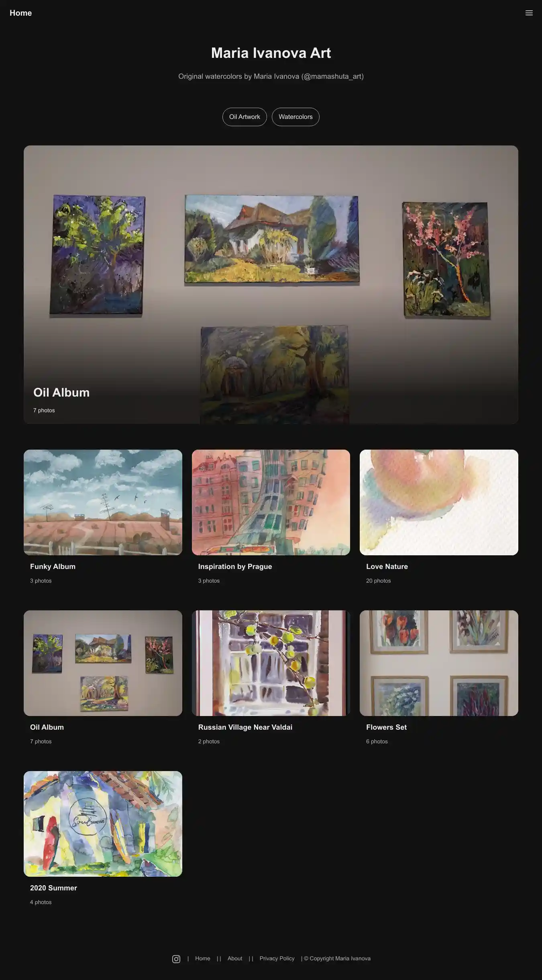Open the hamburger menu icon
542x980 pixels.
click(x=529, y=13)
